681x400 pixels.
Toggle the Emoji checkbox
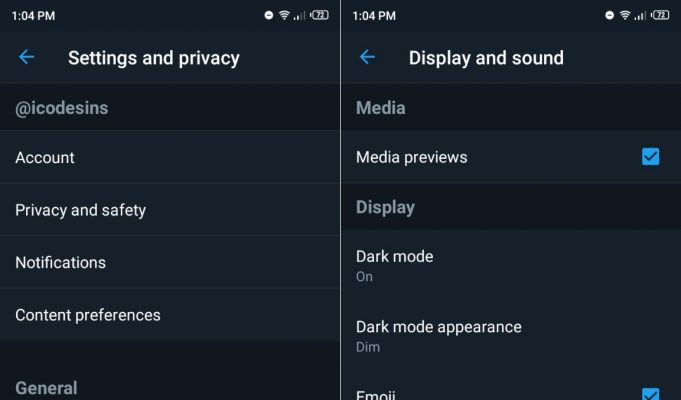click(650, 394)
